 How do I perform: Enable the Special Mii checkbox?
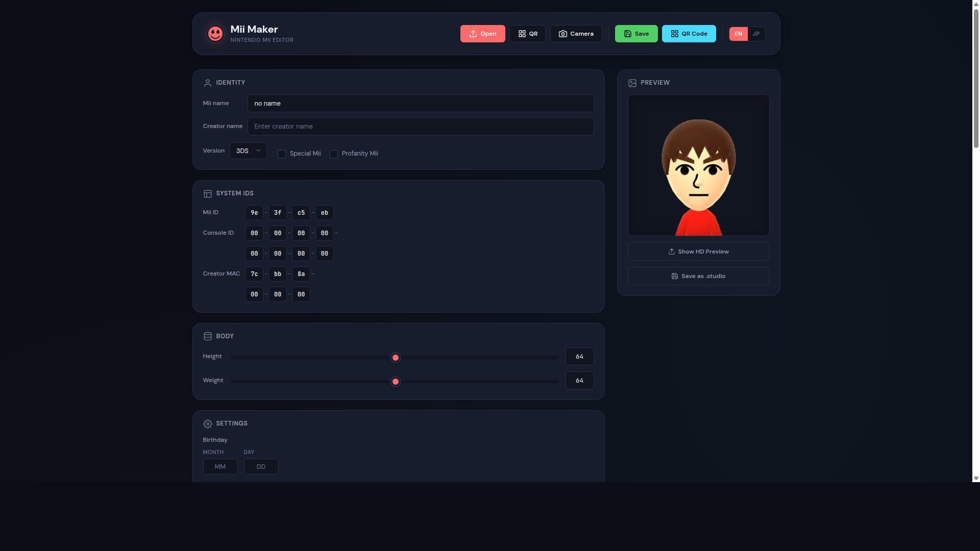tap(281, 154)
